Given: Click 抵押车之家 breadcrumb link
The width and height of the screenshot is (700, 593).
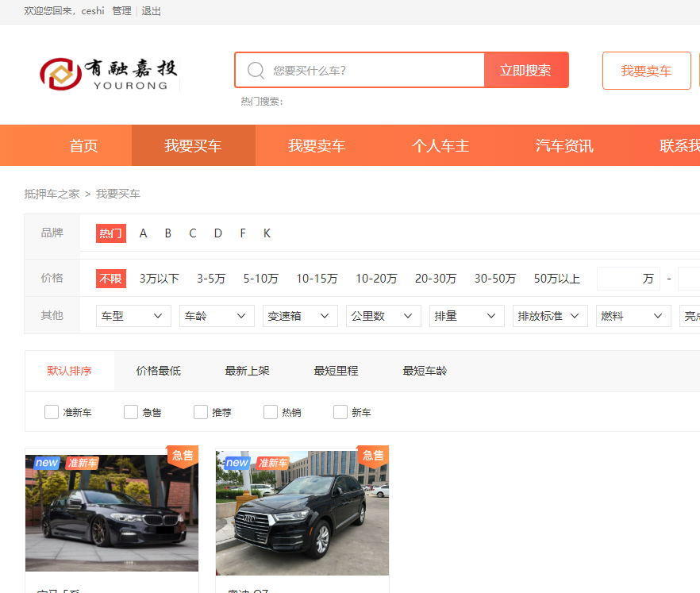Looking at the screenshot, I should [52, 194].
